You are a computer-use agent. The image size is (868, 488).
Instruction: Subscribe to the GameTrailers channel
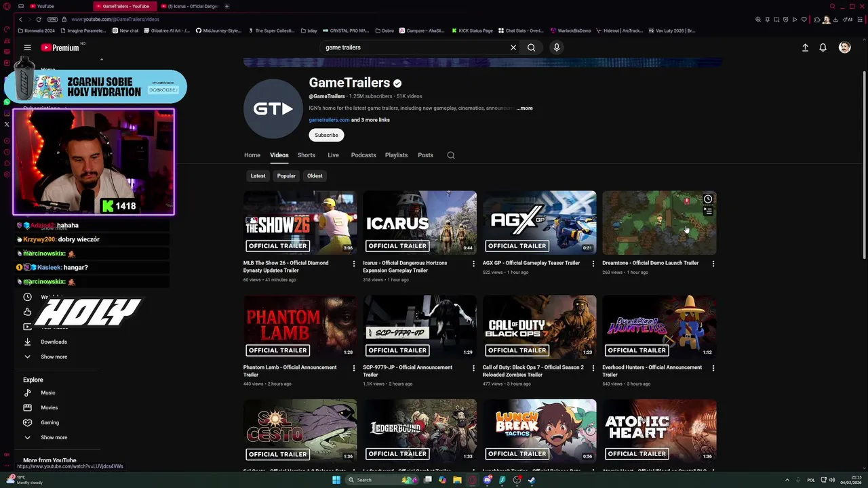coord(326,136)
